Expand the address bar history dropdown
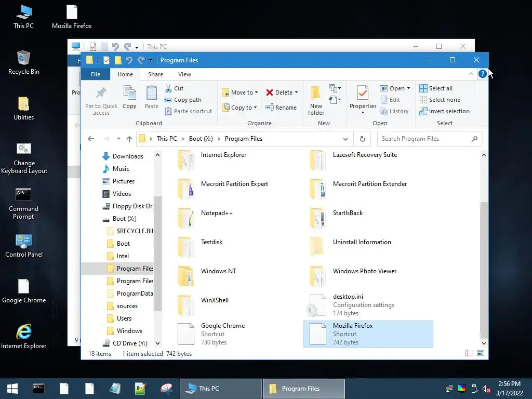 (x=345, y=139)
